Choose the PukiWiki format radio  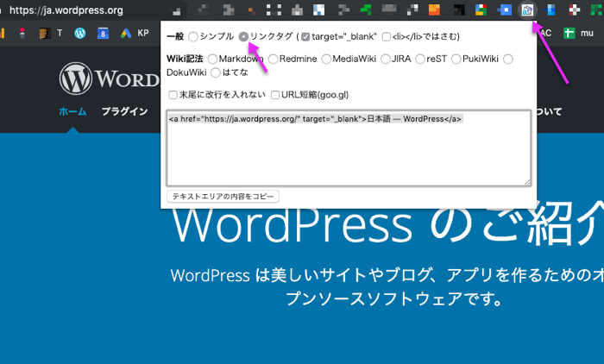(456, 60)
